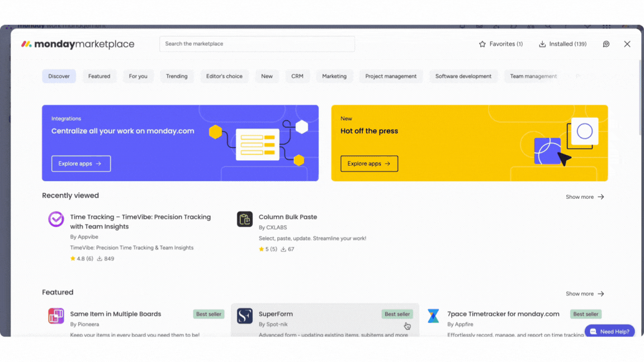Open 7pace Timetracker for monday.com

pos(503,314)
